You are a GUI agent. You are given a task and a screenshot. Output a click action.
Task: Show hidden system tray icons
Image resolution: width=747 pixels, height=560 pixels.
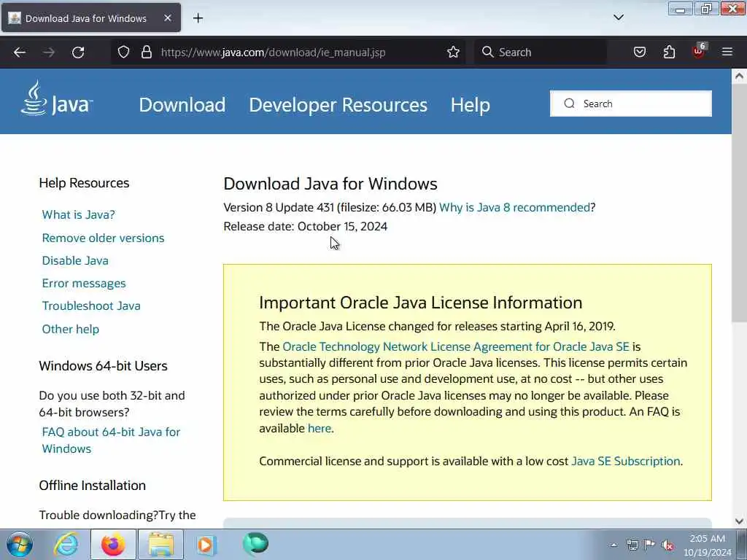[614, 545]
